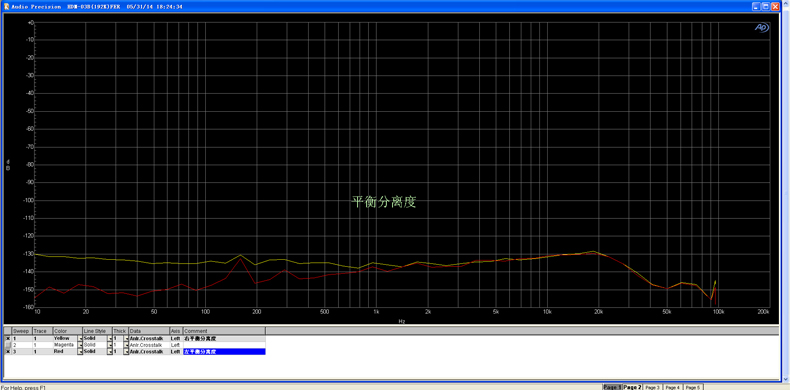Switch to the Page 3 tab

(652, 387)
